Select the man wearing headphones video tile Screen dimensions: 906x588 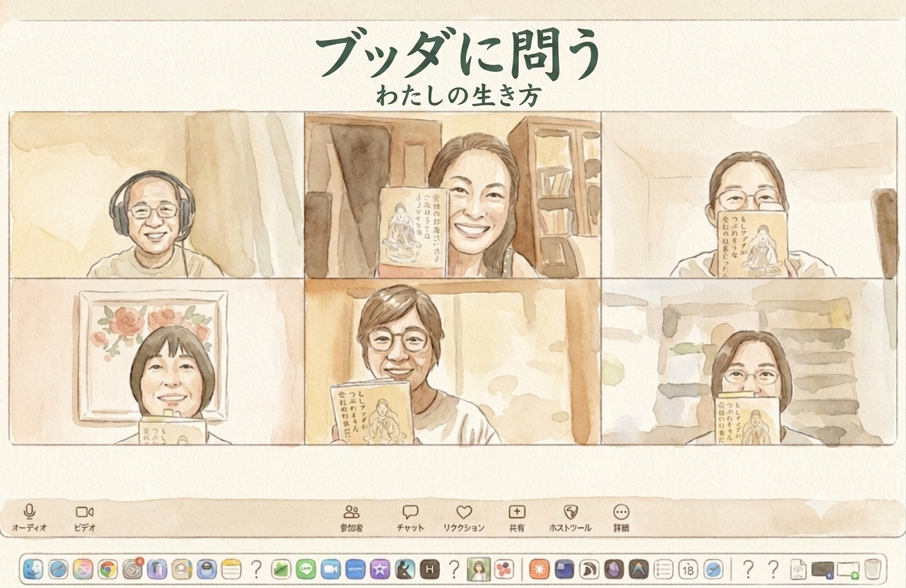pyautogui.click(x=156, y=194)
